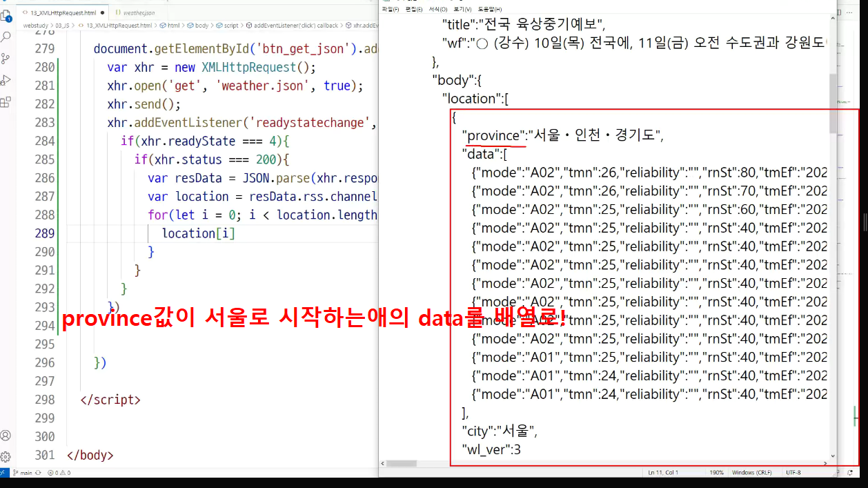Click the Notepad horizontal scrollbar thumb
This screenshot has width=868, height=488.
point(403,464)
